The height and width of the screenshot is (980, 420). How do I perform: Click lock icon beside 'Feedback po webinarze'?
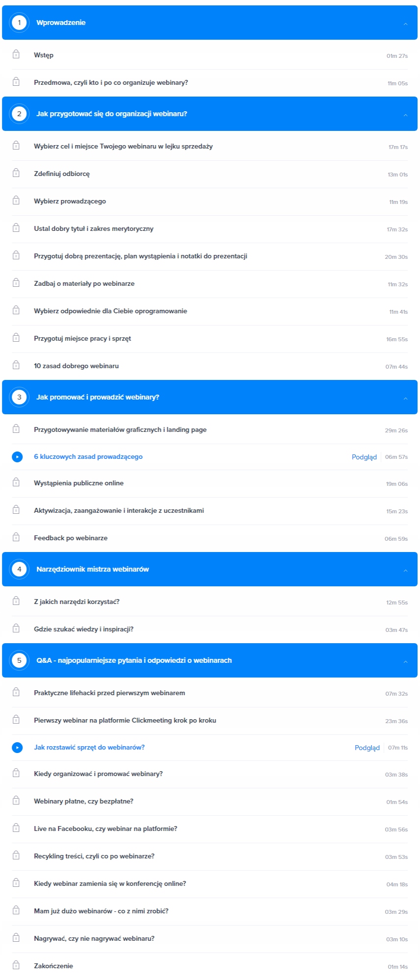click(16, 537)
